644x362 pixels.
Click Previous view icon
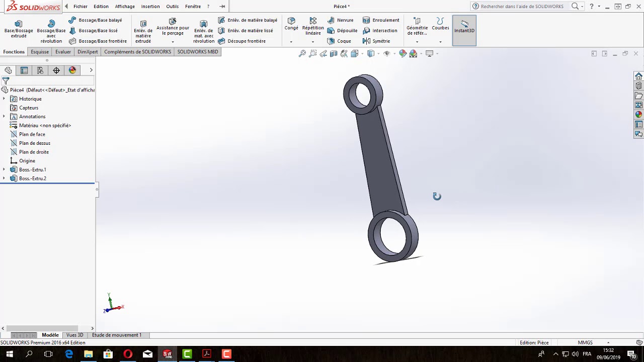coord(323,53)
